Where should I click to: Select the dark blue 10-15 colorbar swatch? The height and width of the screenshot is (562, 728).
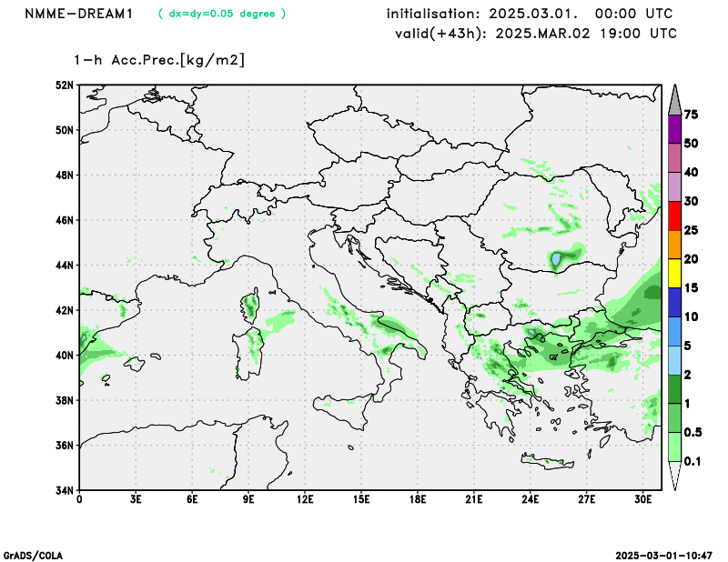[x=674, y=303]
